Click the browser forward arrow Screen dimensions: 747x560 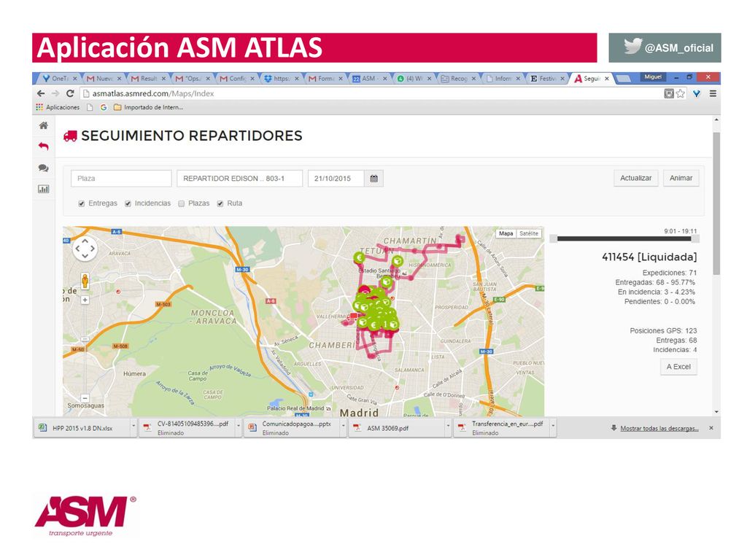click(55, 93)
